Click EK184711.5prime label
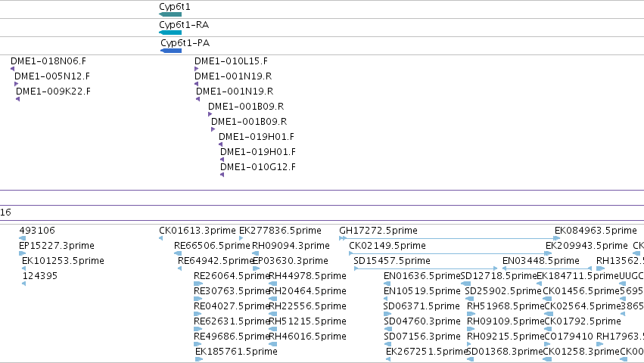Image resolution: width=644 pixels, height=363 pixels. [577, 276]
